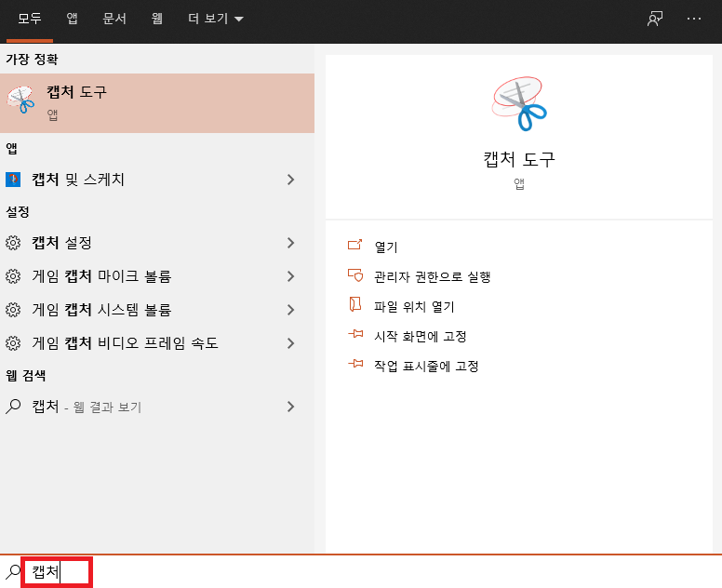Expand the 캡처 설정 chevron
The height and width of the screenshot is (588, 722).
pyautogui.click(x=290, y=243)
